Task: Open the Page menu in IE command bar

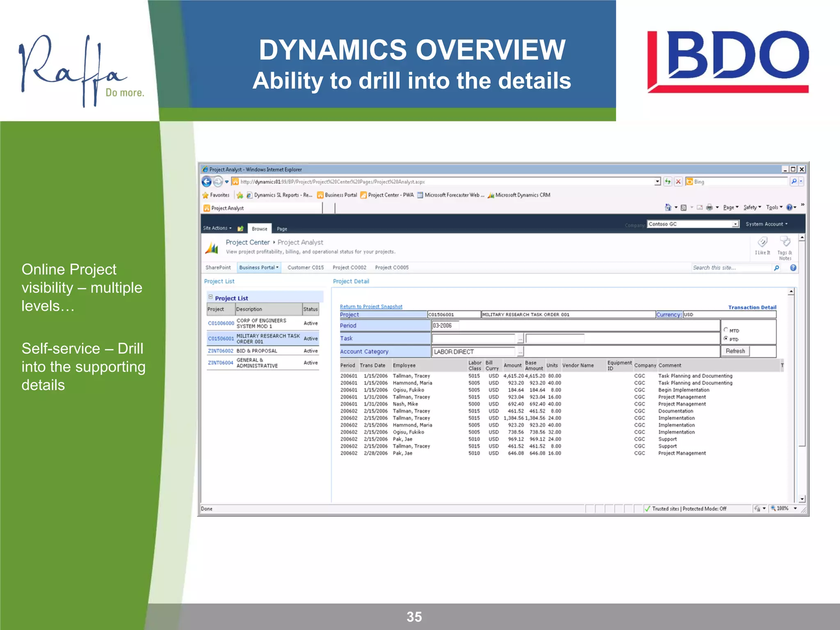Action: pos(730,208)
